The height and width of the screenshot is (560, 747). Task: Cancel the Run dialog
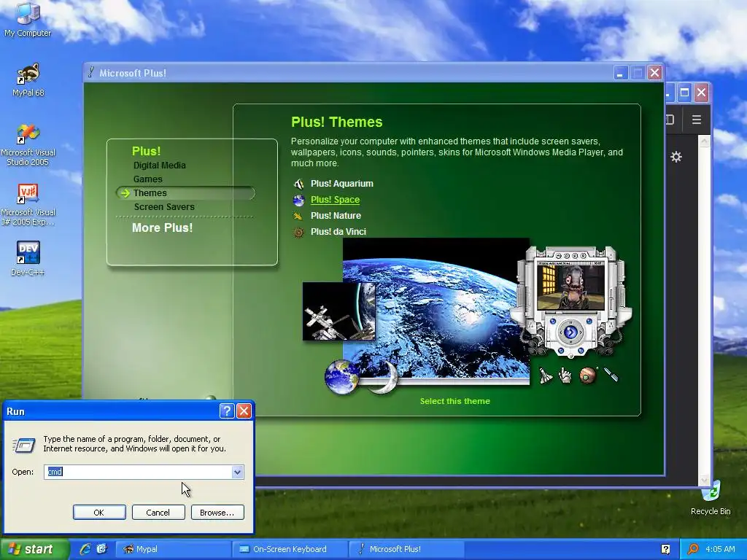(x=158, y=513)
